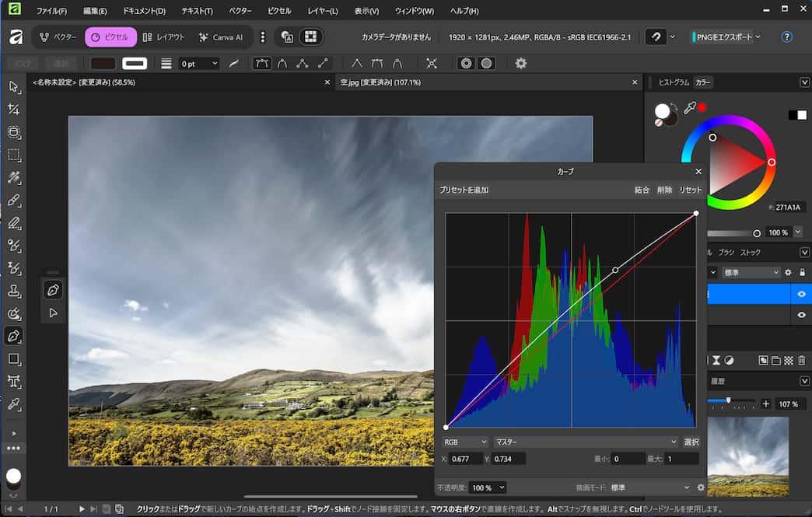Activate the color picker eyedropper tool in toolbar

coord(13,404)
